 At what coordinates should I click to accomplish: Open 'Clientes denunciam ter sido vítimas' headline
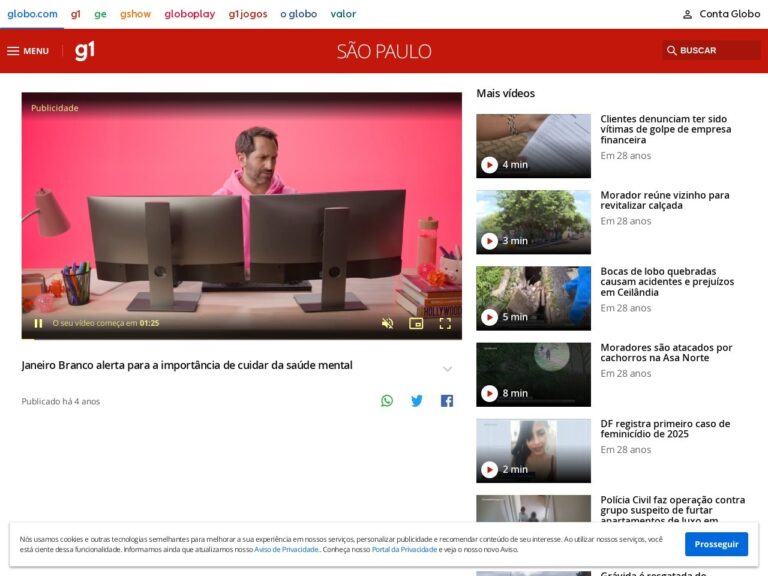[666, 129]
